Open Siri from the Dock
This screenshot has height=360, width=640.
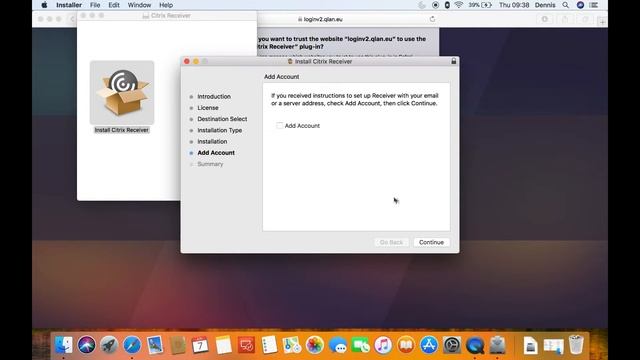pos(87,345)
